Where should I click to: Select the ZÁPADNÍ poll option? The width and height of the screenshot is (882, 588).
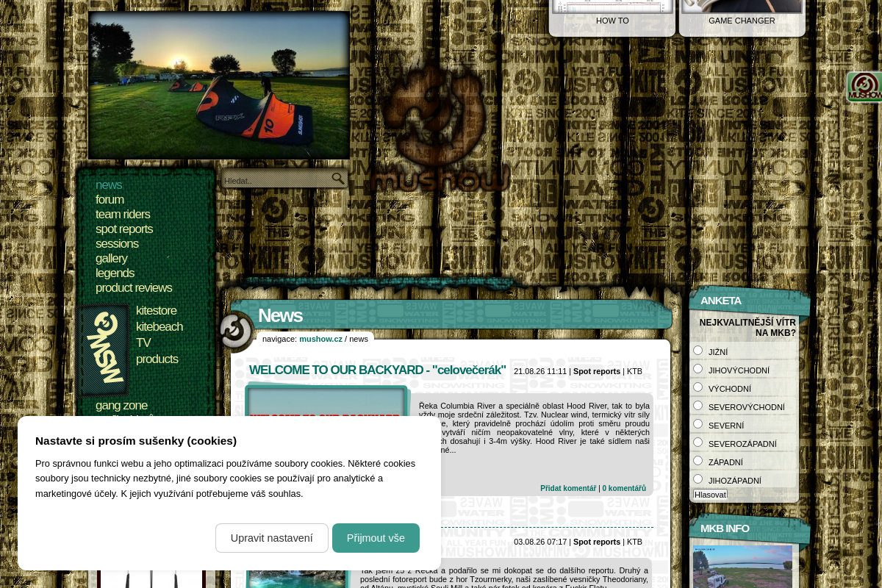pos(698,461)
